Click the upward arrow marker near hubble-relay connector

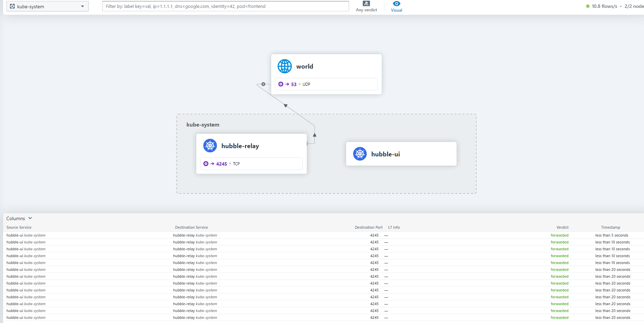314,135
